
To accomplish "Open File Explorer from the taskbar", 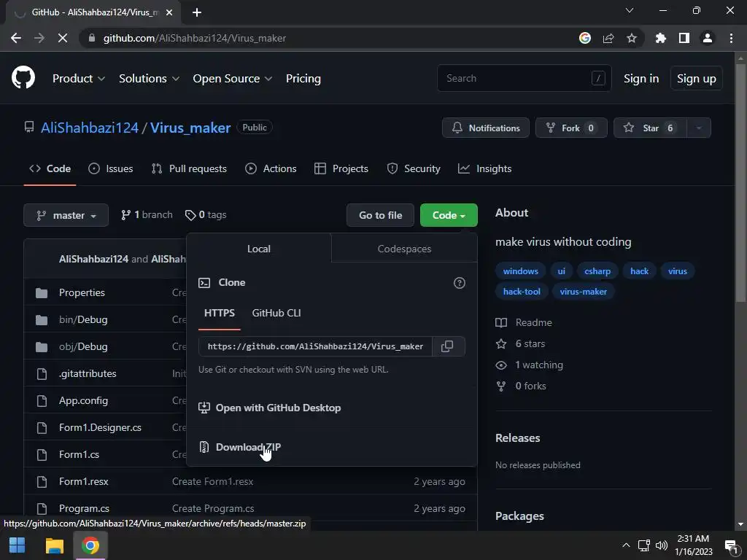I will coord(54,545).
